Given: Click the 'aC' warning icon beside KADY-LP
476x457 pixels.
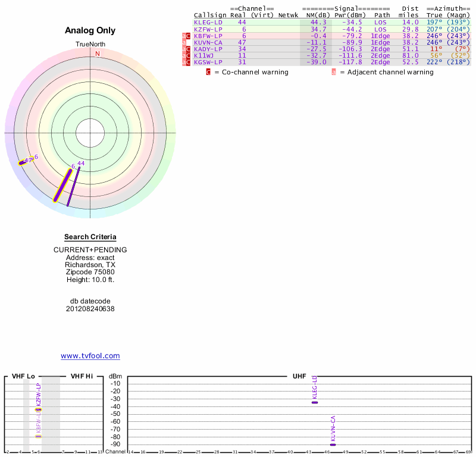Looking at the screenshot, I should coord(186,49).
